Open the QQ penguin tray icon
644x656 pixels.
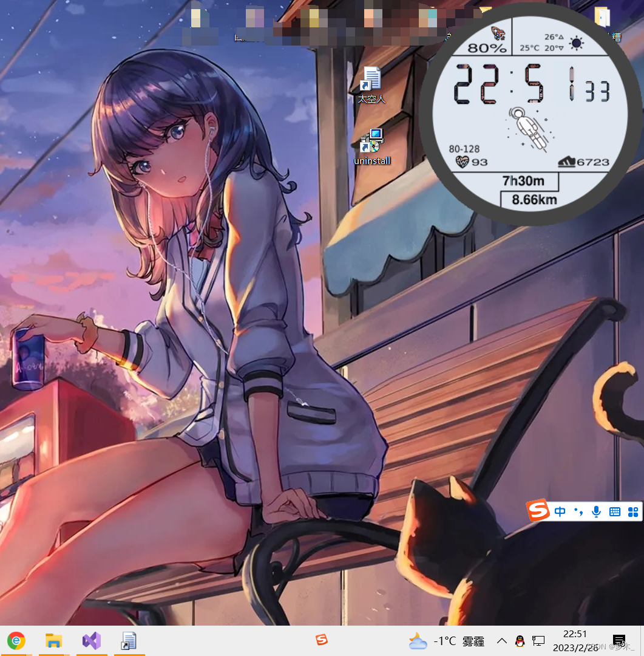coord(520,641)
